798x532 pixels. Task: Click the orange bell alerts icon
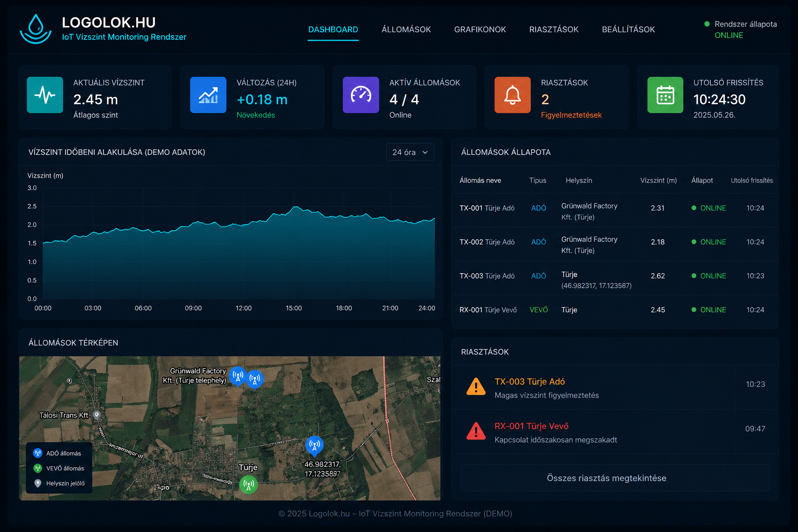(x=513, y=95)
